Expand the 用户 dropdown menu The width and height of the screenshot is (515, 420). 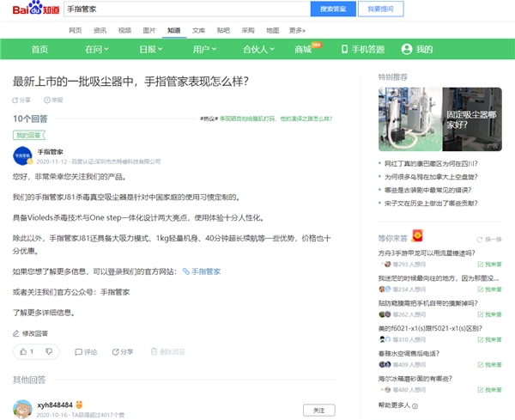[204, 49]
